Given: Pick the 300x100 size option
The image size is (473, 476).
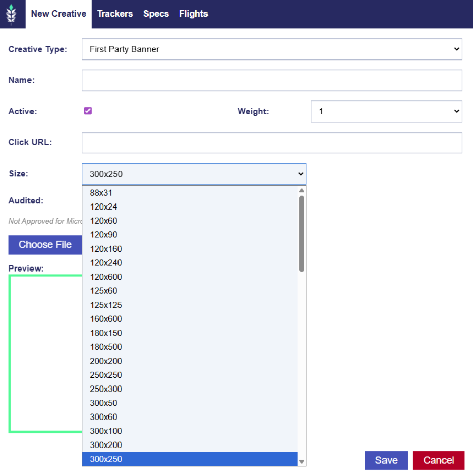Looking at the screenshot, I should 106,431.
